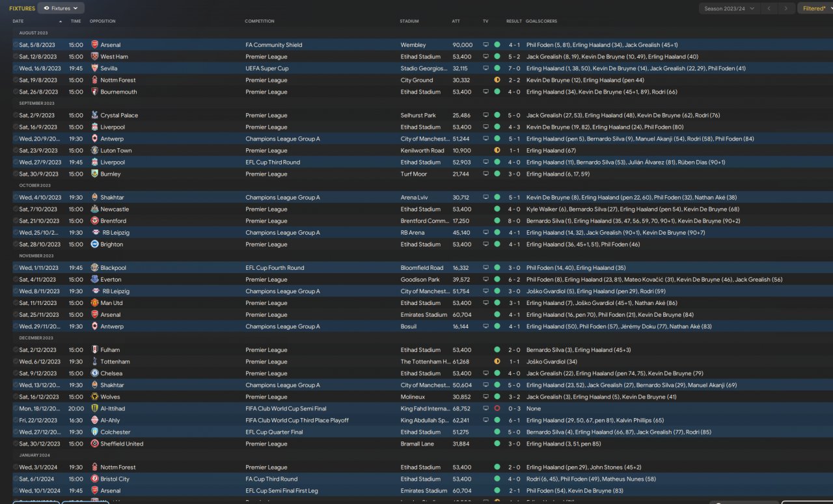Sort by the OPPOSITION column header
This screenshot has width=833, height=504.
(102, 21)
